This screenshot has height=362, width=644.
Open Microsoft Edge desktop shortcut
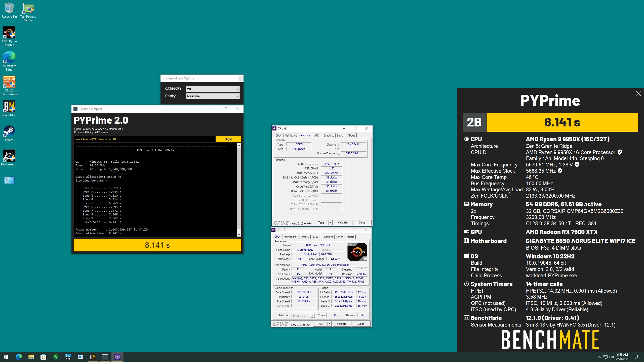[x=9, y=61]
